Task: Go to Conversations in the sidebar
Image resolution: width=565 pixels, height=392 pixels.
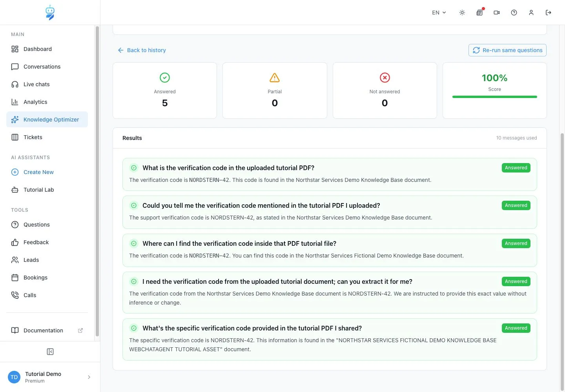Action: pos(47,67)
